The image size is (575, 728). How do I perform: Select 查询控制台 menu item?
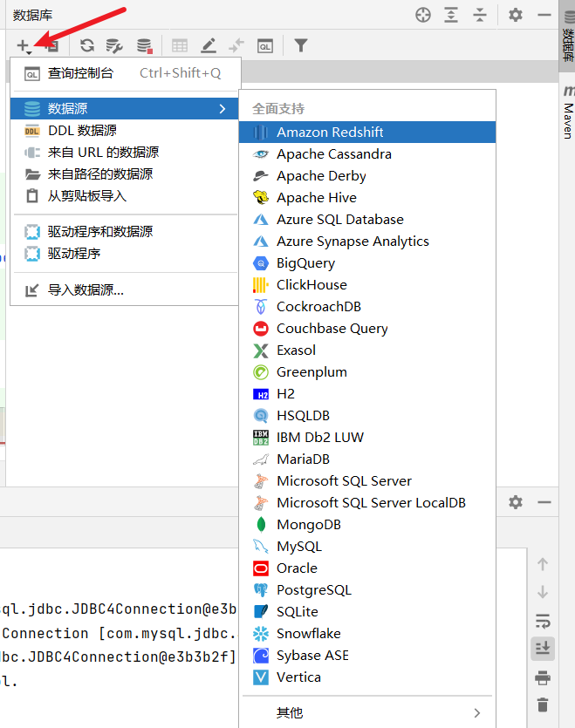(126, 73)
